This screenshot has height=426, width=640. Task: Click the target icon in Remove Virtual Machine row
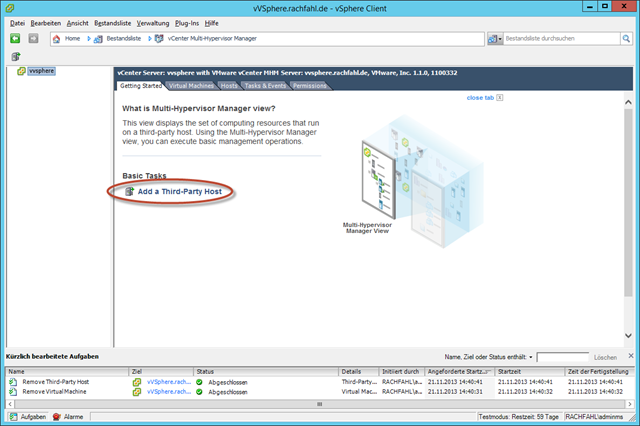click(x=137, y=392)
